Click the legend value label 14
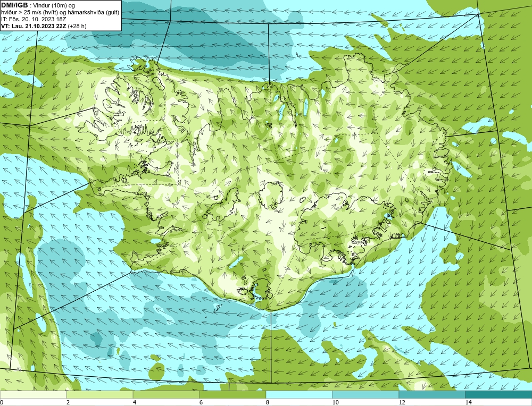The image size is (532, 406). pyautogui.click(x=469, y=402)
